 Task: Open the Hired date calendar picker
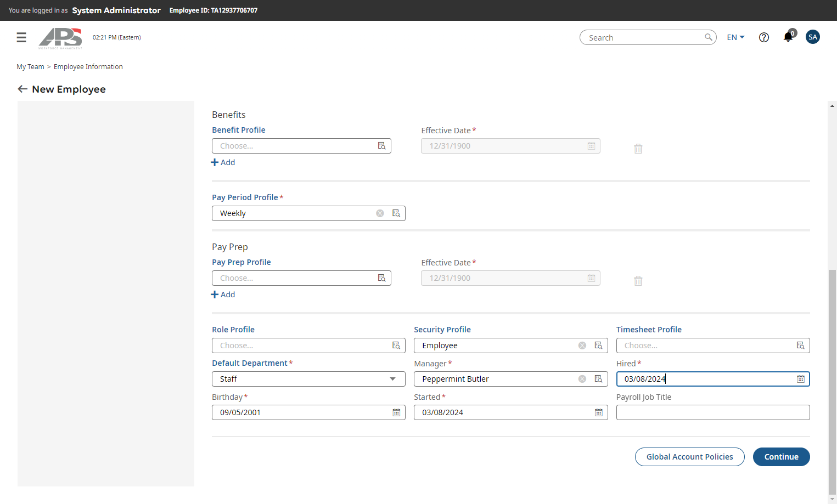point(800,379)
